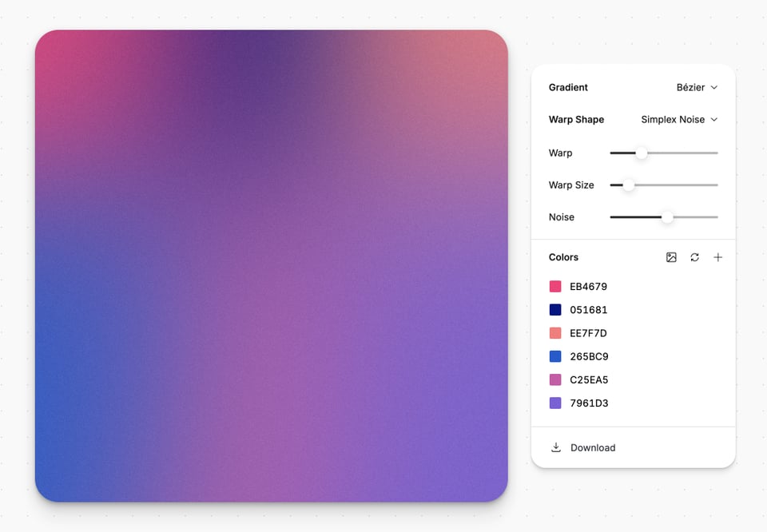Image resolution: width=767 pixels, height=532 pixels.
Task: Select the navy 051681 color swatch
Action: 555,310
